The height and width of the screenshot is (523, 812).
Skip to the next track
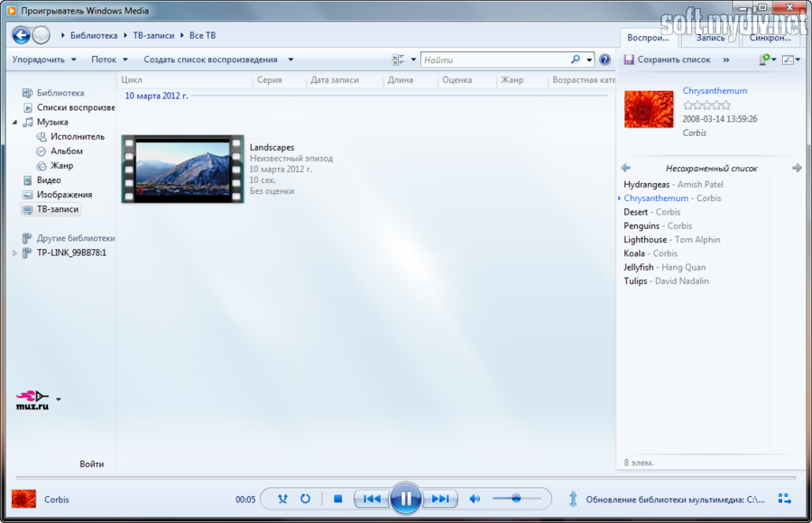tap(439, 499)
